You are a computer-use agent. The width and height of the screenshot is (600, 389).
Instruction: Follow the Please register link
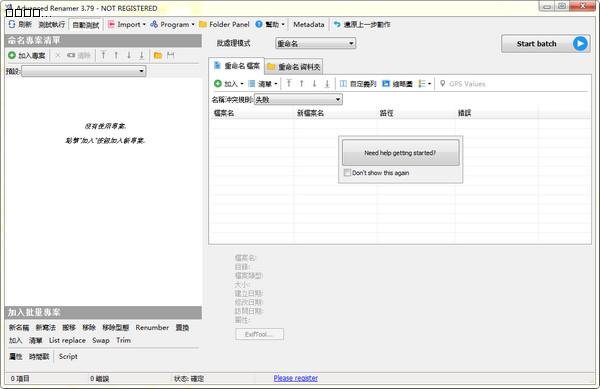click(295, 378)
